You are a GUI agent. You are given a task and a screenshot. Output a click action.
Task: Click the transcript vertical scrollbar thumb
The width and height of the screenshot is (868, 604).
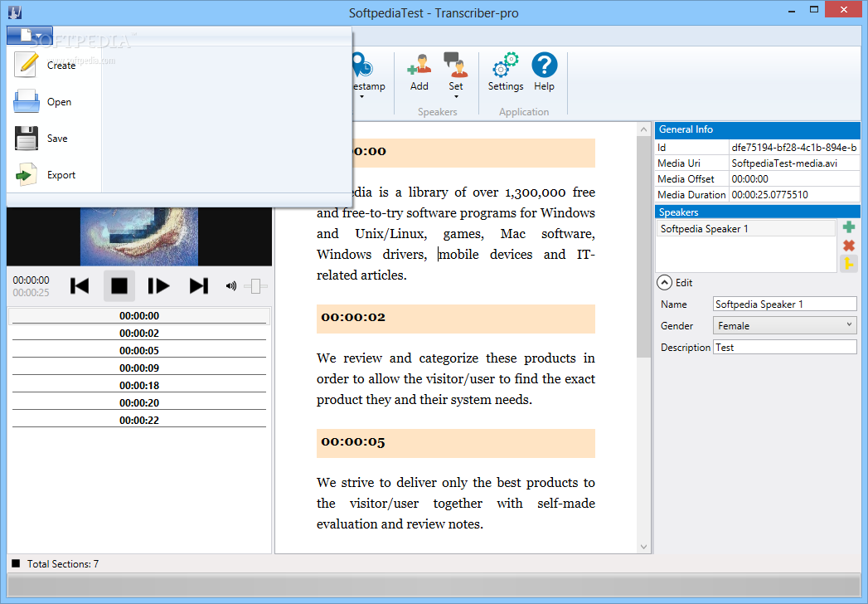(x=643, y=246)
